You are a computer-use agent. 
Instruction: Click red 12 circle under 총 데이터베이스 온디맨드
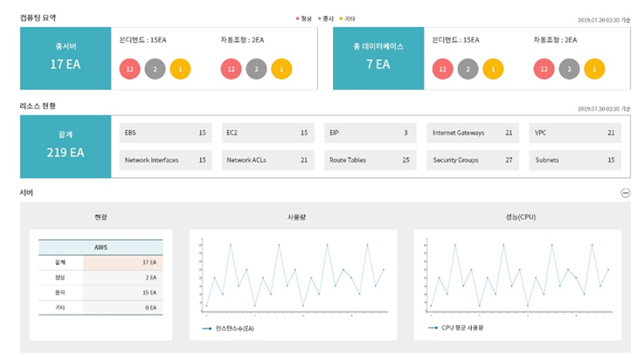tap(443, 69)
